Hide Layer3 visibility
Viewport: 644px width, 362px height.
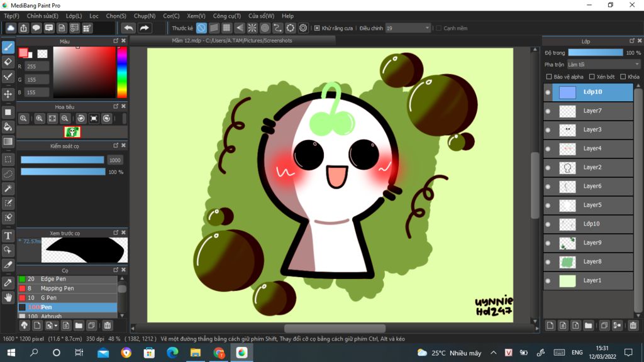coord(548,130)
